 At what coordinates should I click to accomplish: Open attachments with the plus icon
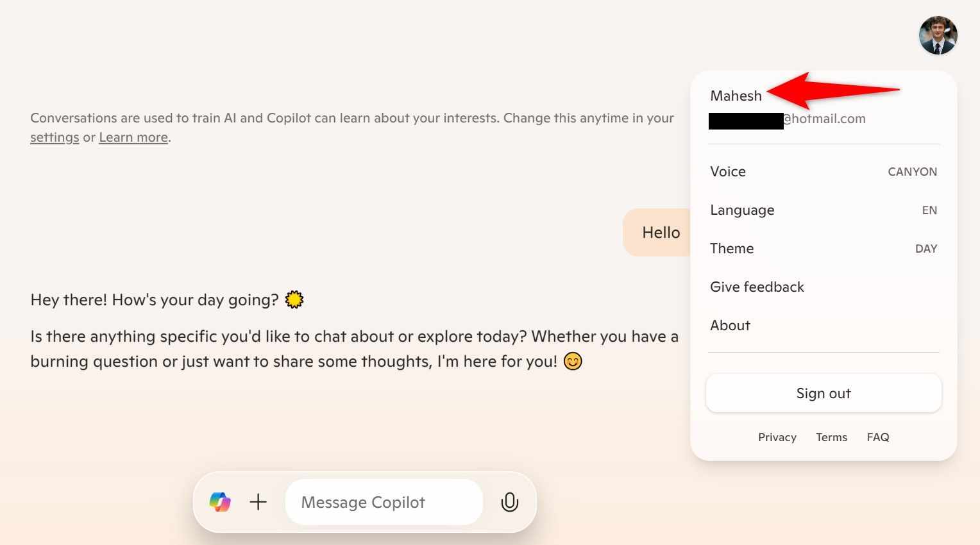(x=258, y=502)
